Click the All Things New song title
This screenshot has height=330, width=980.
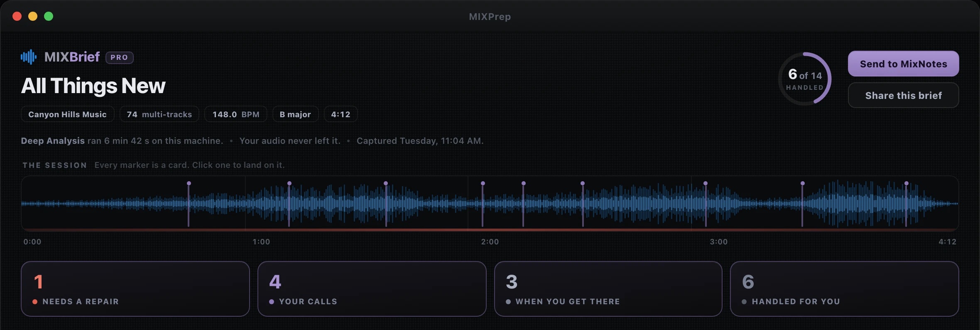tap(93, 86)
